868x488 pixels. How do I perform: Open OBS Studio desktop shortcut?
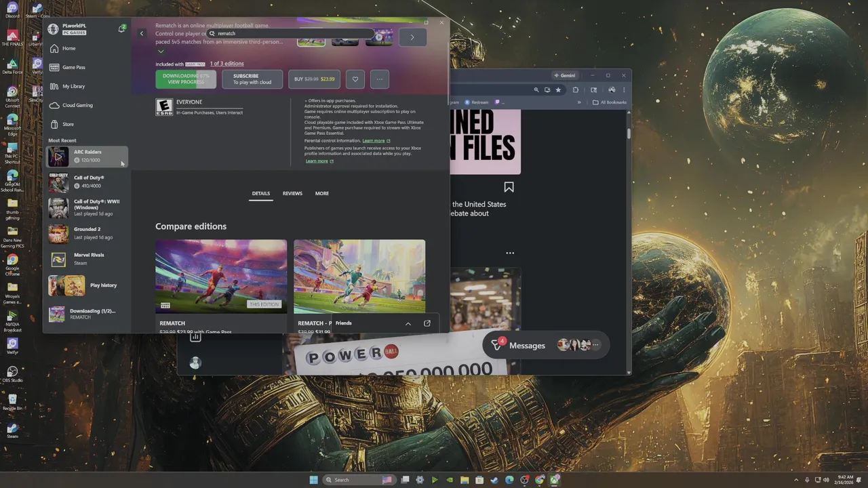pyautogui.click(x=12, y=374)
